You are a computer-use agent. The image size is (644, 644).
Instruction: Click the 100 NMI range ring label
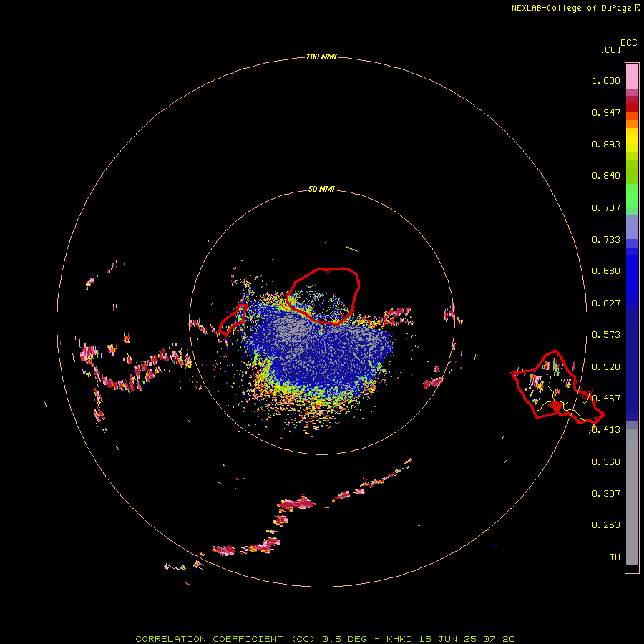tap(321, 57)
